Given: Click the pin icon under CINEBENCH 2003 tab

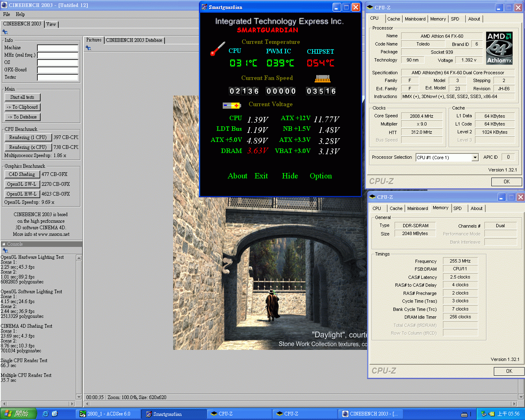Looking at the screenshot, I should click(5, 32).
